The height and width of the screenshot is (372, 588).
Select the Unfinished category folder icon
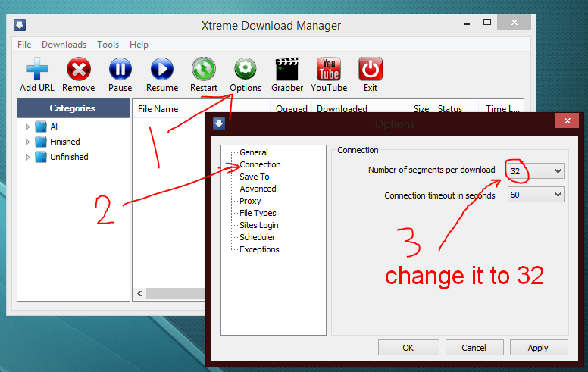[x=41, y=157]
